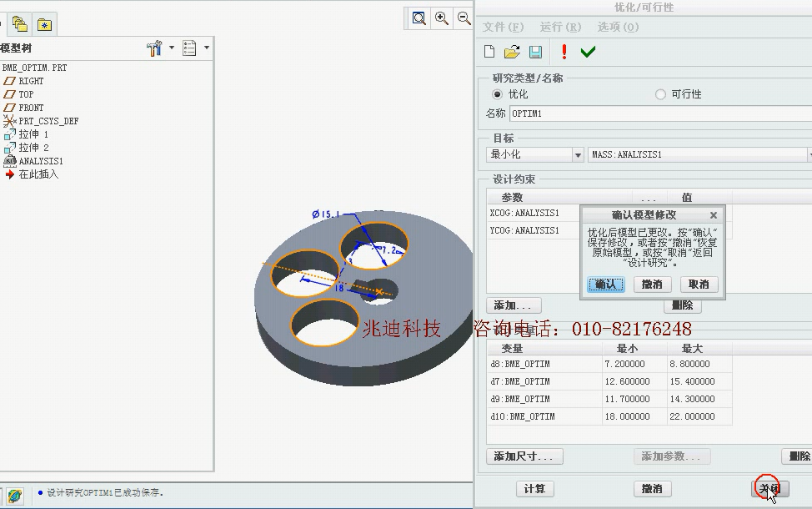The width and height of the screenshot is (812, 509).
Task: Click the model tree display list icon
Action: 188,48
